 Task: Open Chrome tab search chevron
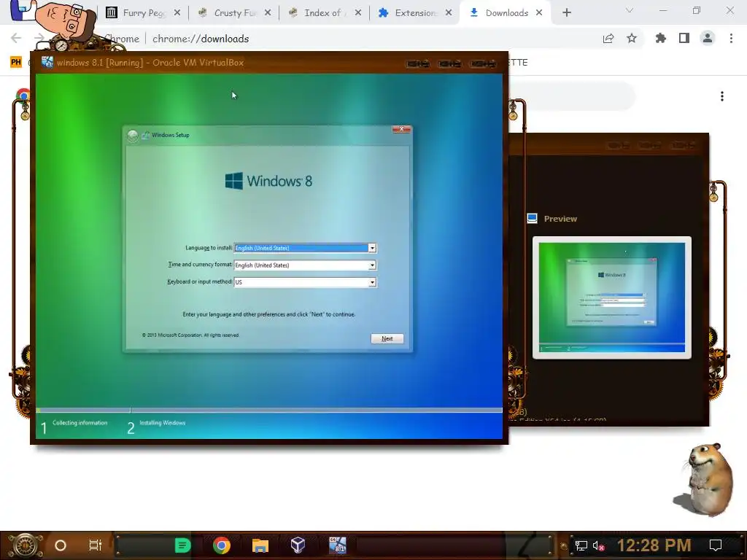pos(630,10)
